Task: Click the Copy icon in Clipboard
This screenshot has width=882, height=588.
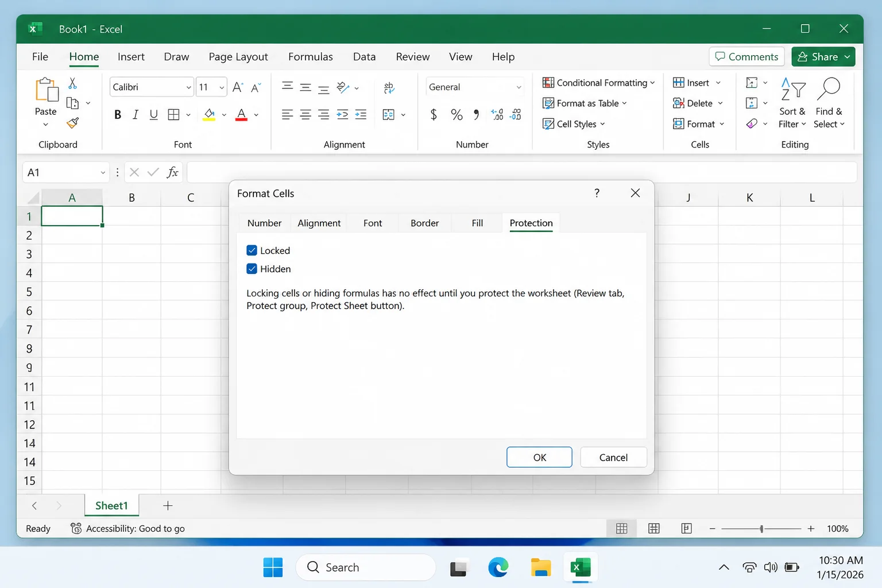Action: tap(73, 103)
